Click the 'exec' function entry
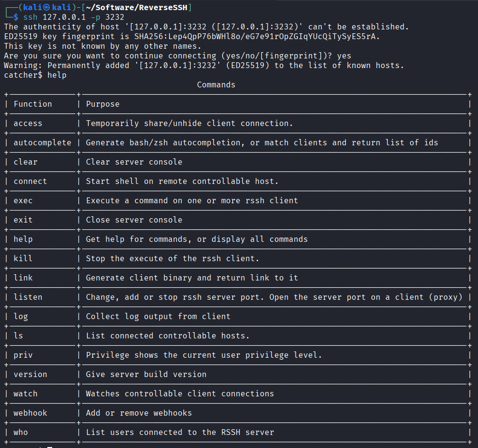Screen dimensions: 478x448 (23, 200)
